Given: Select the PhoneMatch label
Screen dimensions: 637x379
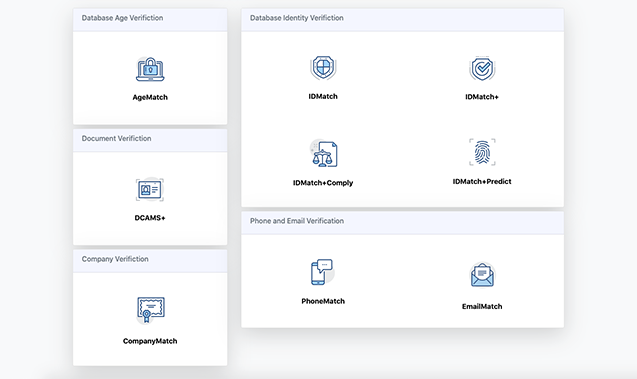Looking at the screenshot, I should 323,301.
